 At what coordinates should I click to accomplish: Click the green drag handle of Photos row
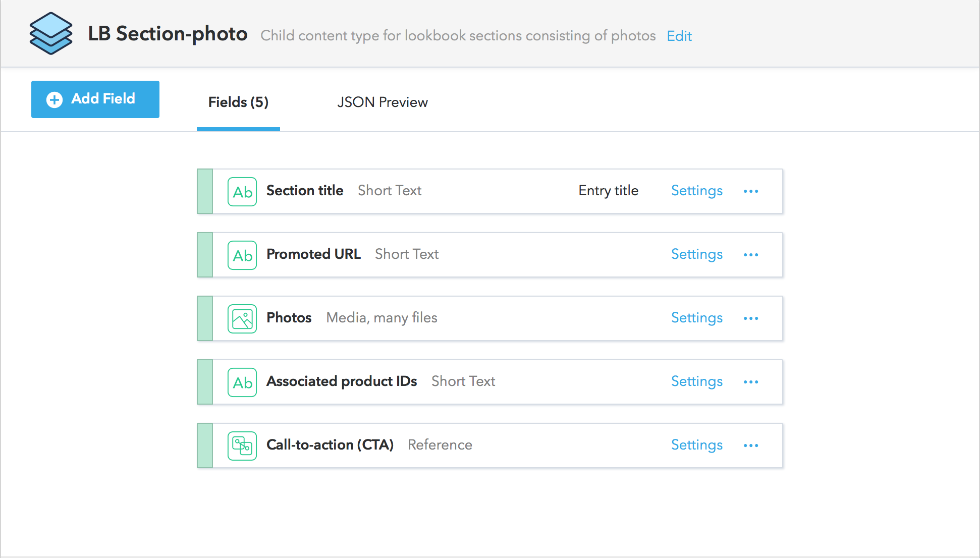(205, 318)
